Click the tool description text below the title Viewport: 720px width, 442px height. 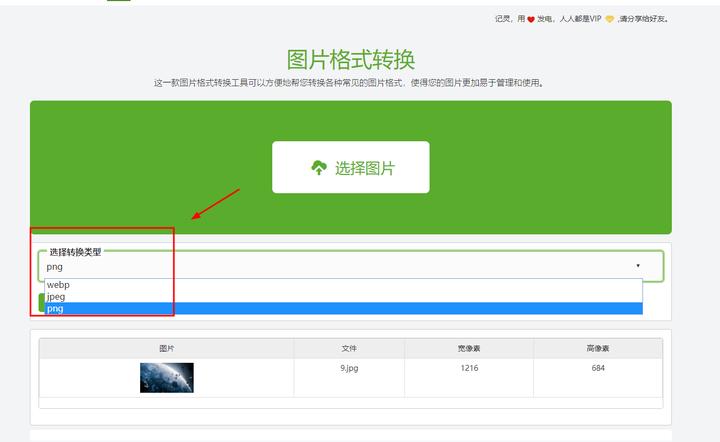coord(349,83)
